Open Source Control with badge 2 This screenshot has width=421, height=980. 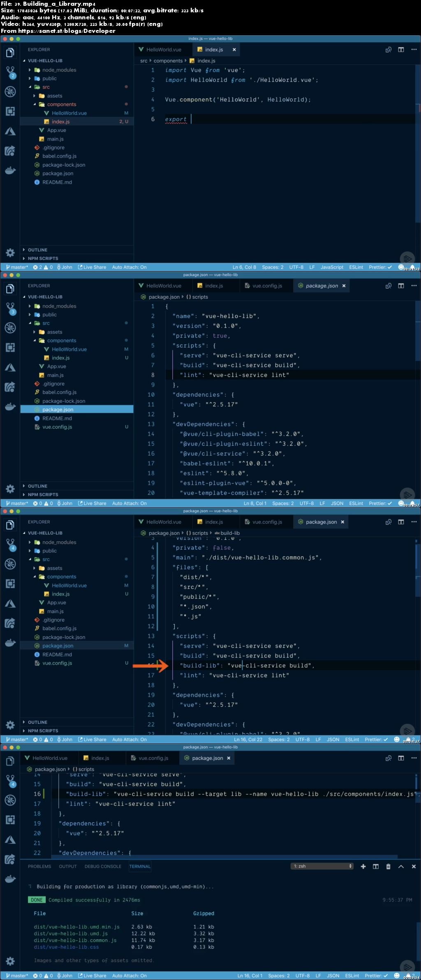pyautogui.click(x=10, y=72)
